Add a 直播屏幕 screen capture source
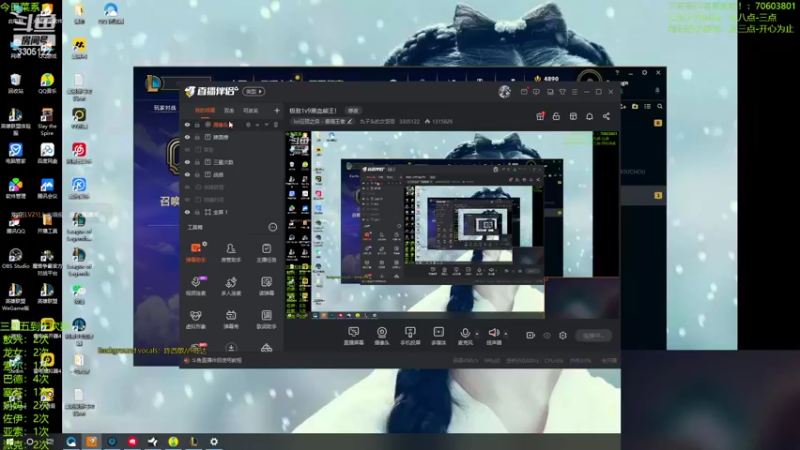Image resolution: width=800 pixels, height=450 pixels. (353, 336)
